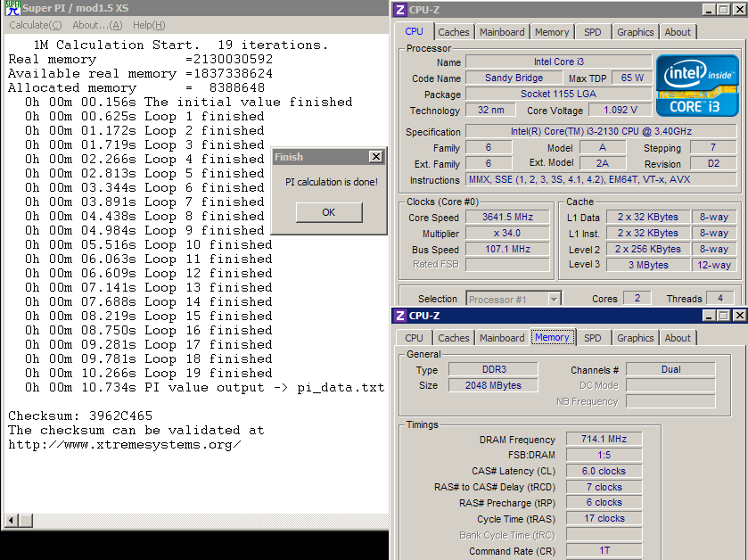
Task: Click the CPU-Z logo icon of the memory window
Action: click(400, 316)
